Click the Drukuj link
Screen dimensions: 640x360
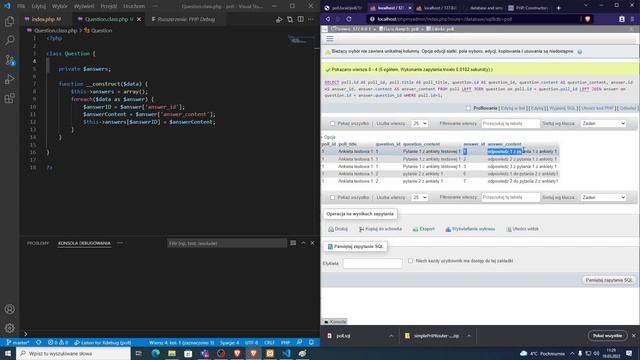pyautogui.click(x=338, y=229)
